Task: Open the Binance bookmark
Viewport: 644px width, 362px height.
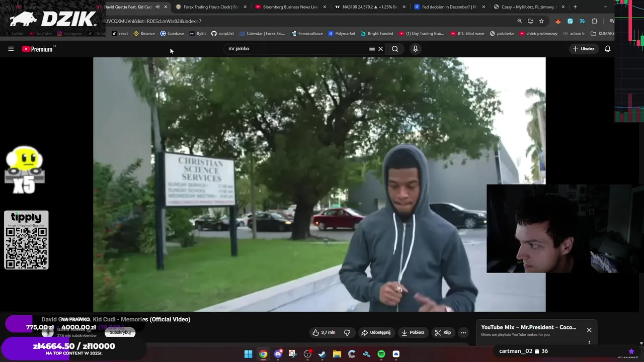Action: tap(144, 34)
